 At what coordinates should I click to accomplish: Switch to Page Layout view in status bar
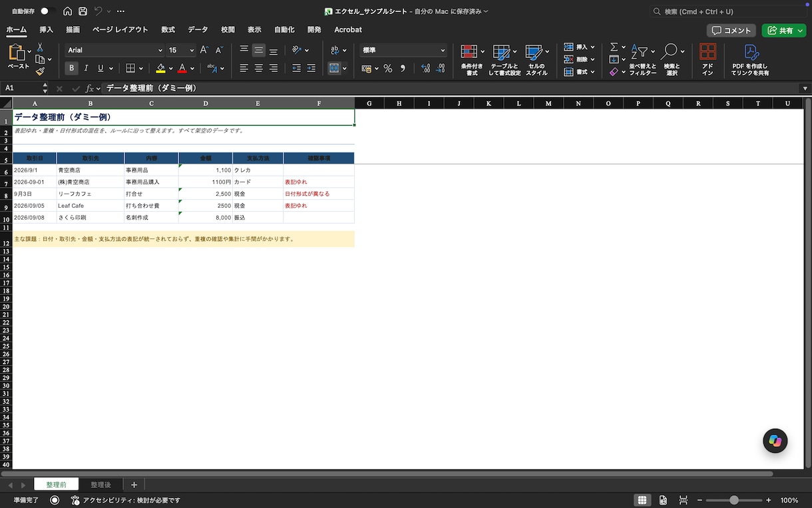pos(663,500)
